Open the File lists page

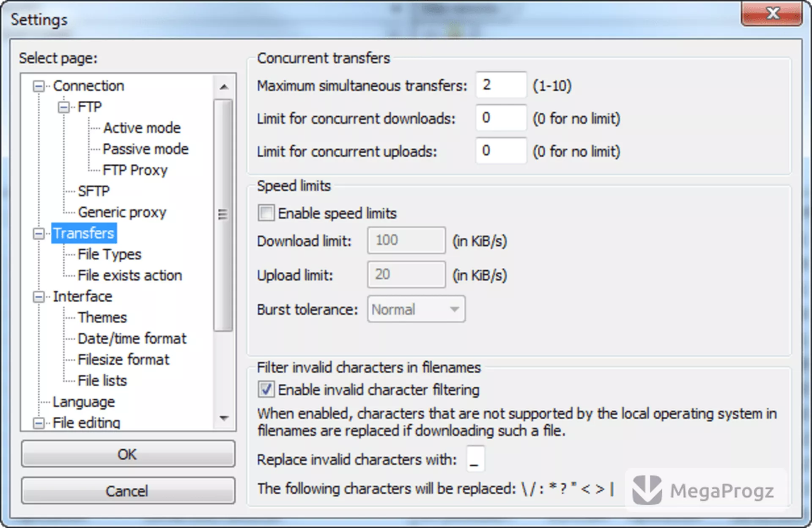point(102,381)
